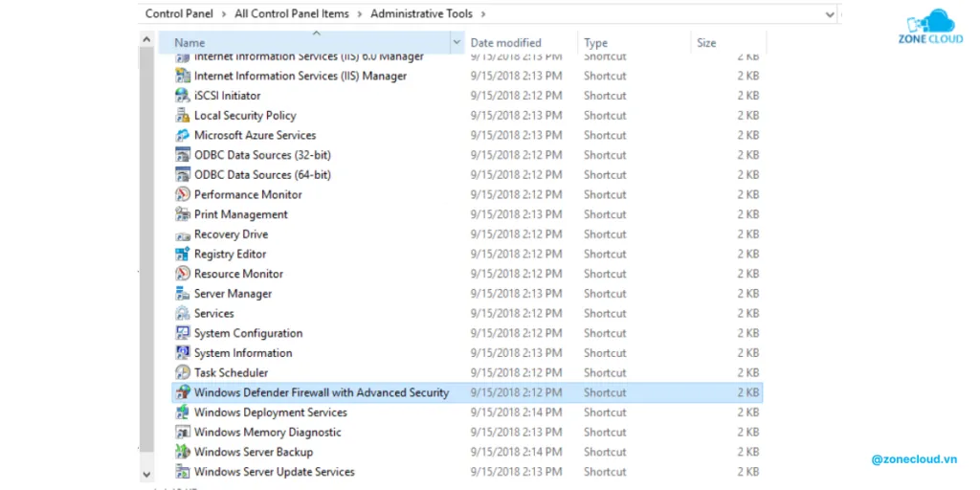Screen dimensions: 980x490
Task: Select the Registry Editor file name
Action: 230,255
